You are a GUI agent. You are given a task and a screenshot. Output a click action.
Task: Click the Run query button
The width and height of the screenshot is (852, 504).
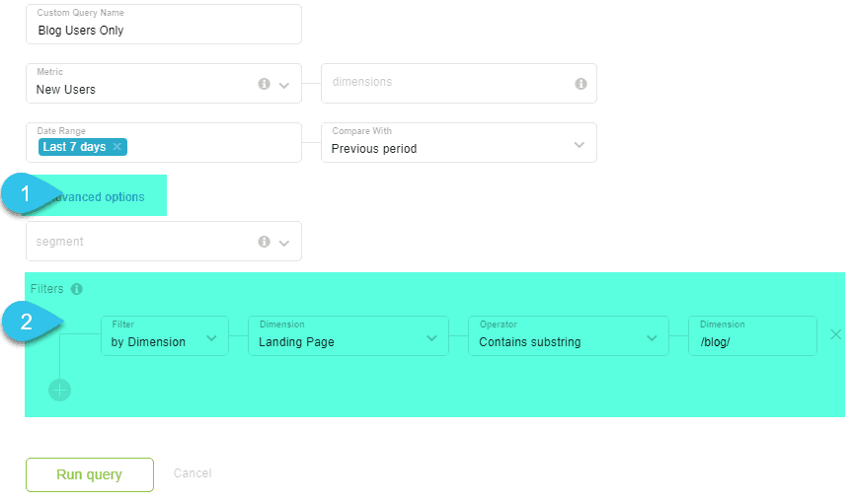[90, 474]
